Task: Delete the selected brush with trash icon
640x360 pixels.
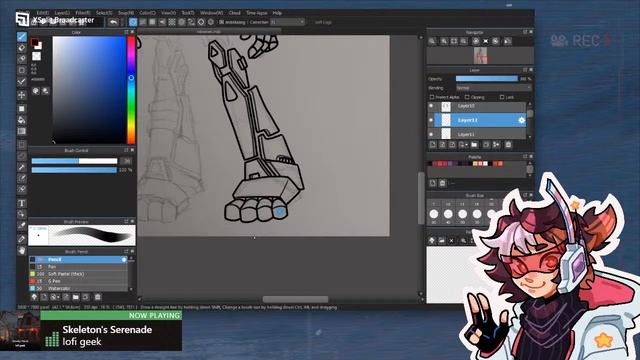Action: coord(98,297)
